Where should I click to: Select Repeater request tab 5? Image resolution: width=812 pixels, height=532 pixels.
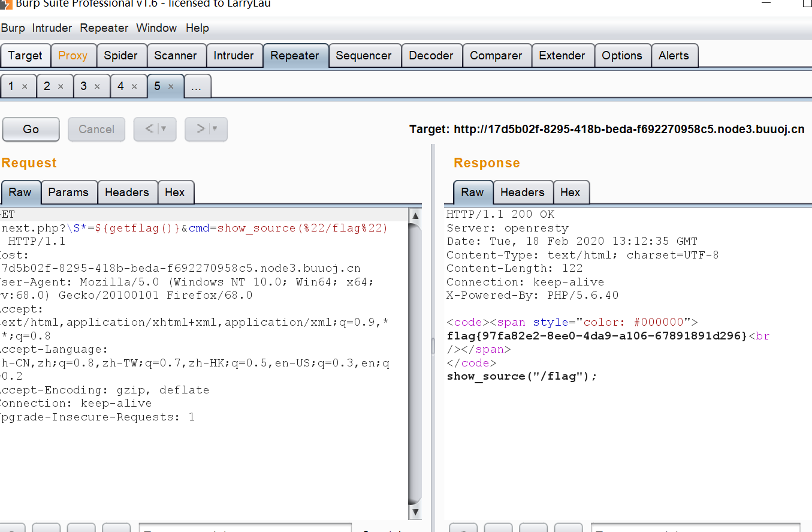click(x=157, y=86)
